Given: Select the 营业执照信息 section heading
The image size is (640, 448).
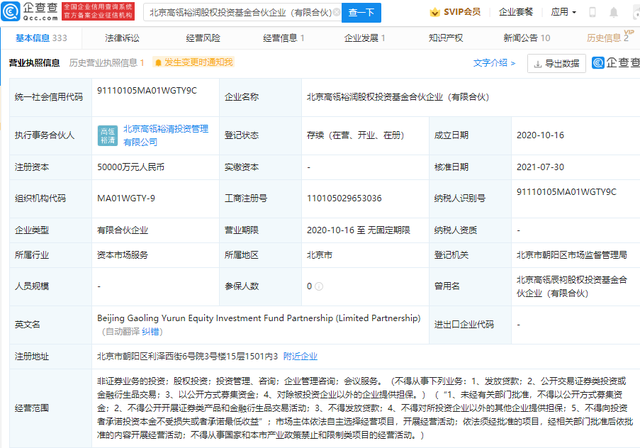Looking at the screenshot, I should (34, 63).
